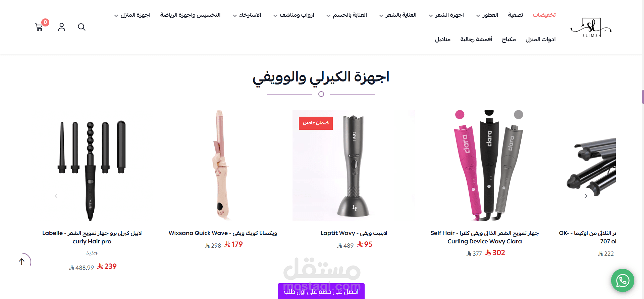
Task: Open the مكياج menu item
Action: click(509, 40)
